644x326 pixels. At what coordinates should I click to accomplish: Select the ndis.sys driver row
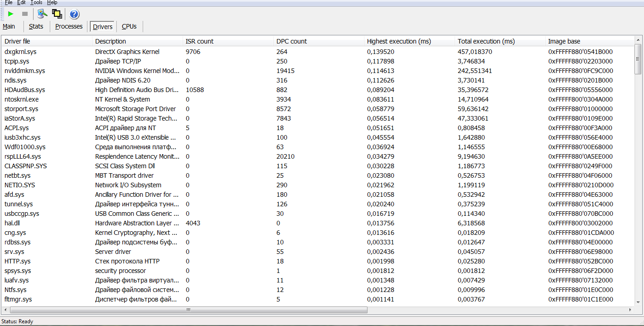click(x=317, y=80)
